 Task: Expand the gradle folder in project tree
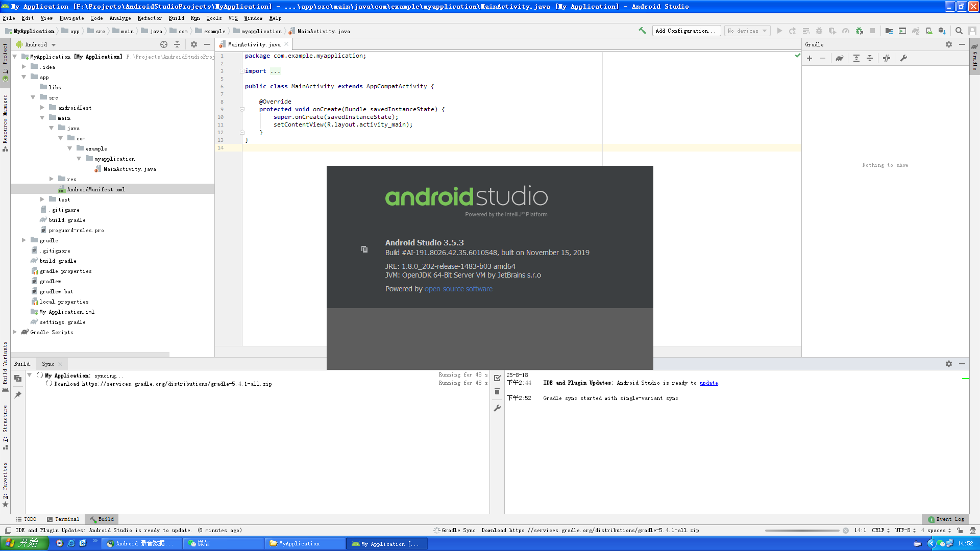click(23, 240)
